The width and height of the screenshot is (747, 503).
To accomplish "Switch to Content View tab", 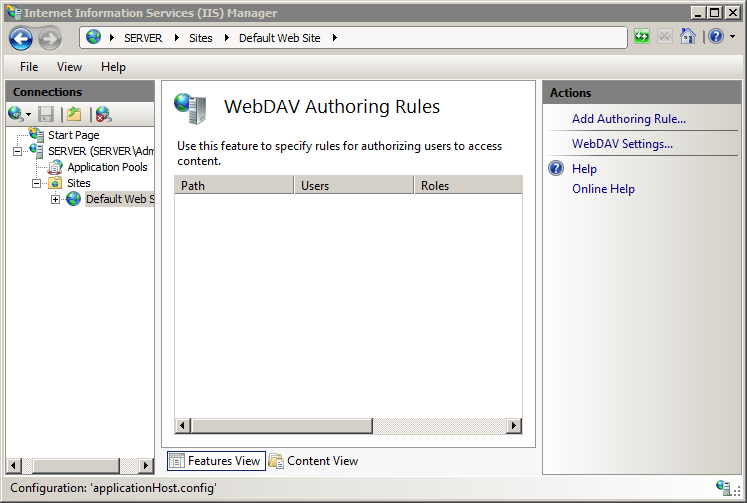I will click(313, 461).
